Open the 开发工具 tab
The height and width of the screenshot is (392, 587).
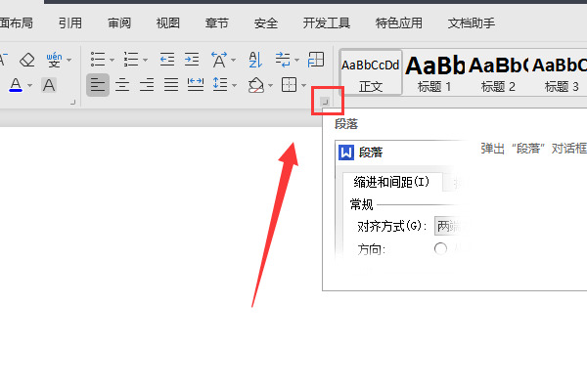[327, 23]
